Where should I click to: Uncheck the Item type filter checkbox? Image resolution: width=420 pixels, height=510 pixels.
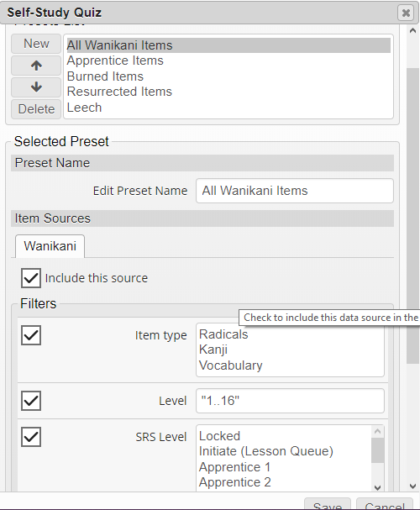[31, 335]
